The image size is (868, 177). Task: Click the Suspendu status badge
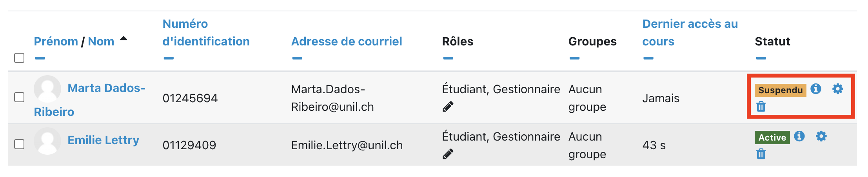[780, 90]
